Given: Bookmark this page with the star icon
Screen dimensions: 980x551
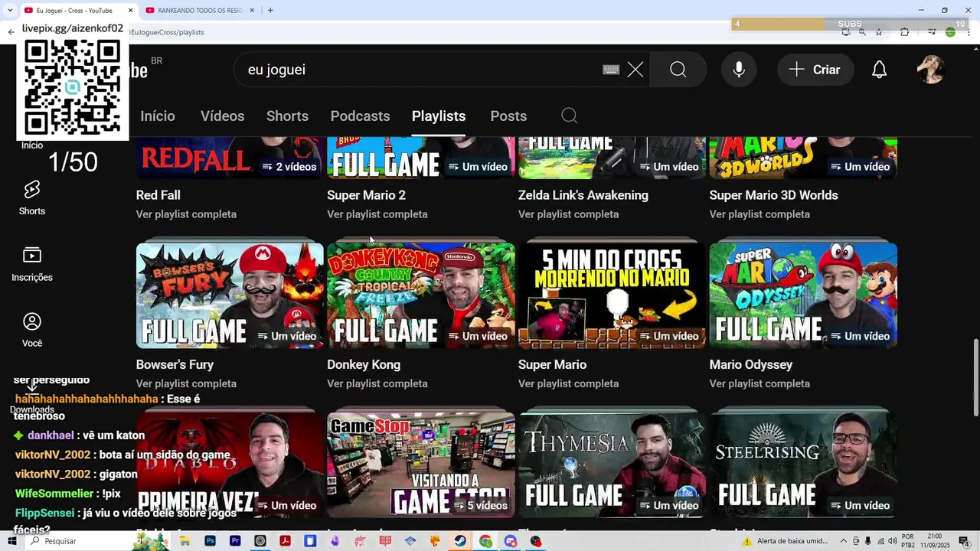Looking at the screenshot, I should (x=879, y=32).
